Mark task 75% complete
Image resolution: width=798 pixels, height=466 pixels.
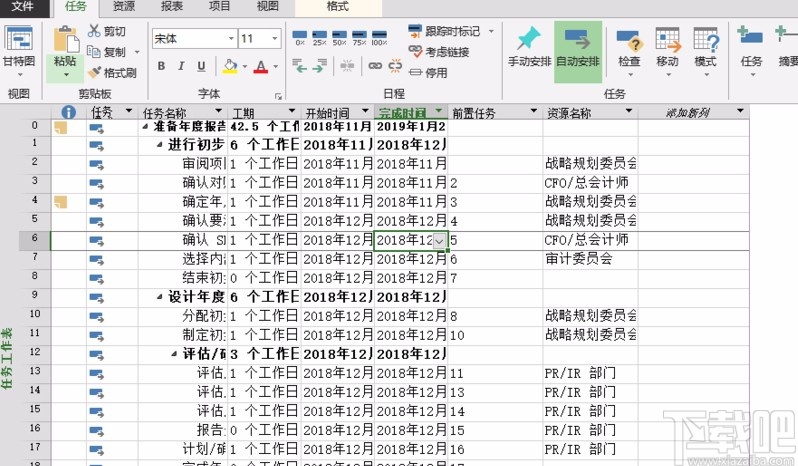point(359,38)
